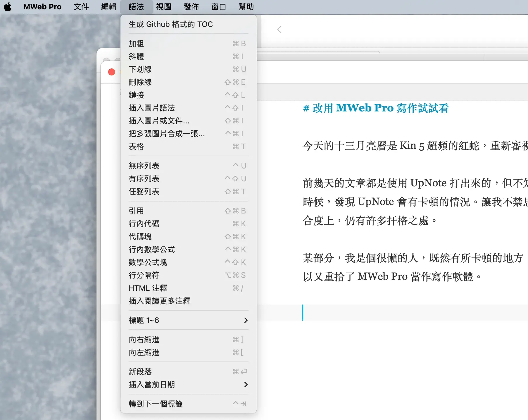Click the line 以又重拾了 MWeb Pro 當作寫作軟體
Viewport: 528px width, 420px height.
click(392, 277)
